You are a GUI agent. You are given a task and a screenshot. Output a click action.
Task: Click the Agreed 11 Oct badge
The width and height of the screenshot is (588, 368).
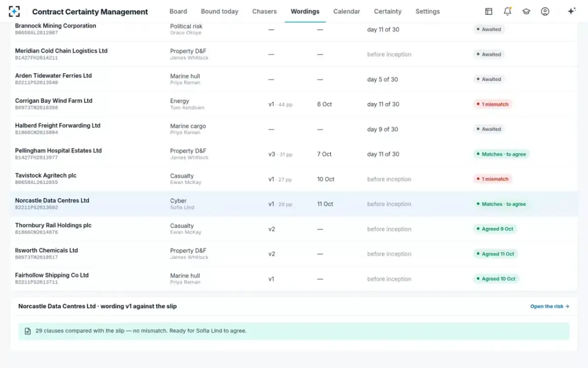495,254
